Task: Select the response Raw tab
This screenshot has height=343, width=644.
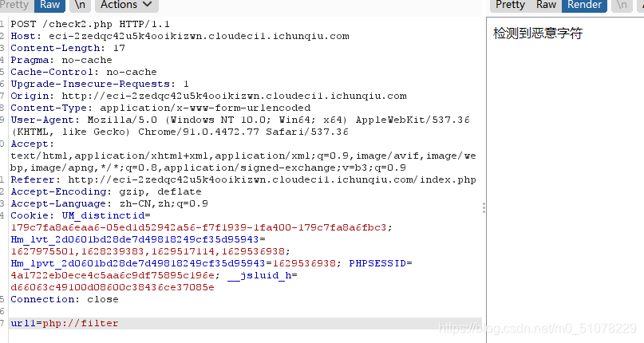Action: click(546, 5)
